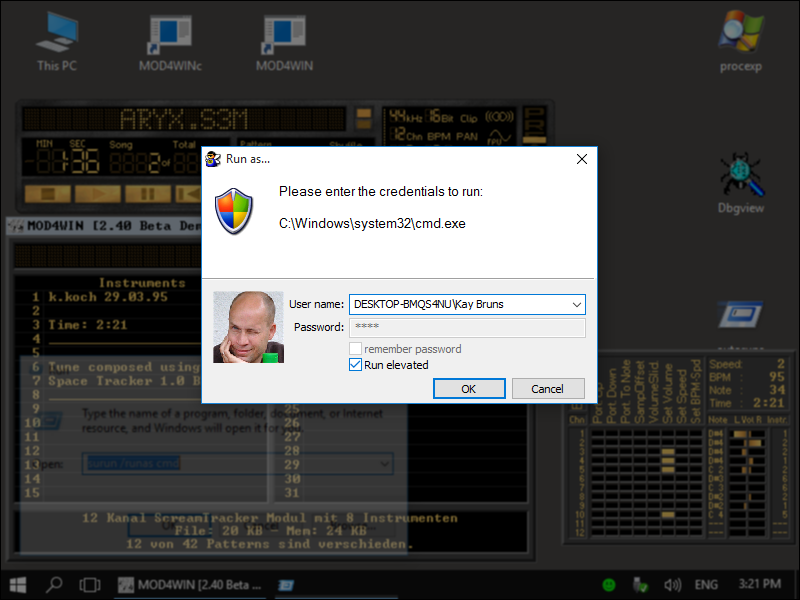The height and width of the screenshot is (600, 800).
Task: Open the Windows Start menu
Action: coord(18,585)
